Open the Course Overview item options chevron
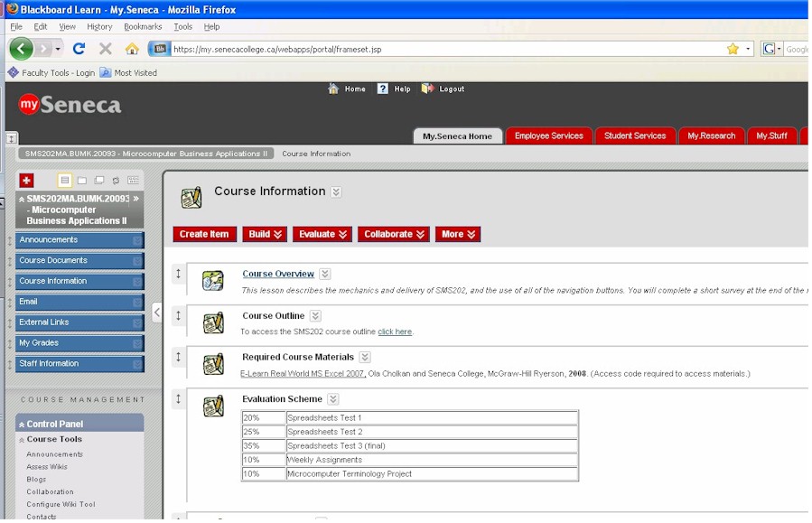The image size is (812, 523). [324, 274]
